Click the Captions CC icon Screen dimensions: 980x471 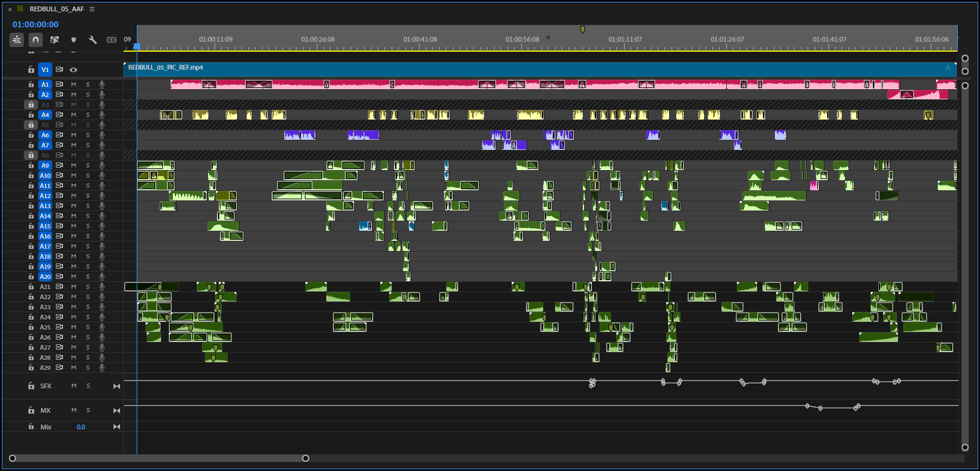112,40
